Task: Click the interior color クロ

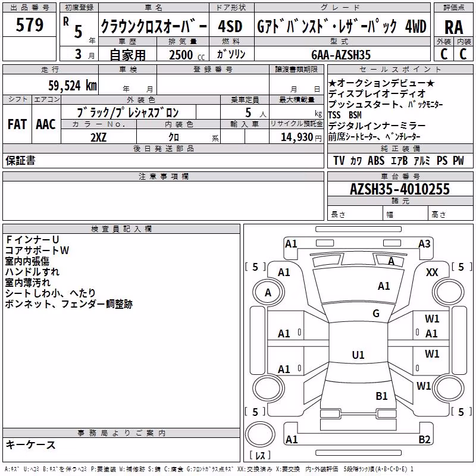Action: point(174,137)
